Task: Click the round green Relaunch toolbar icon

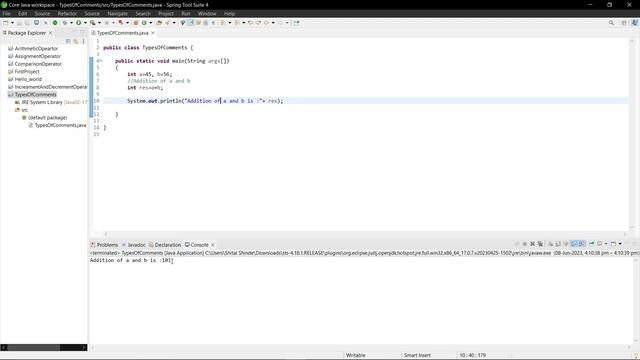Action: coord(55,23)
